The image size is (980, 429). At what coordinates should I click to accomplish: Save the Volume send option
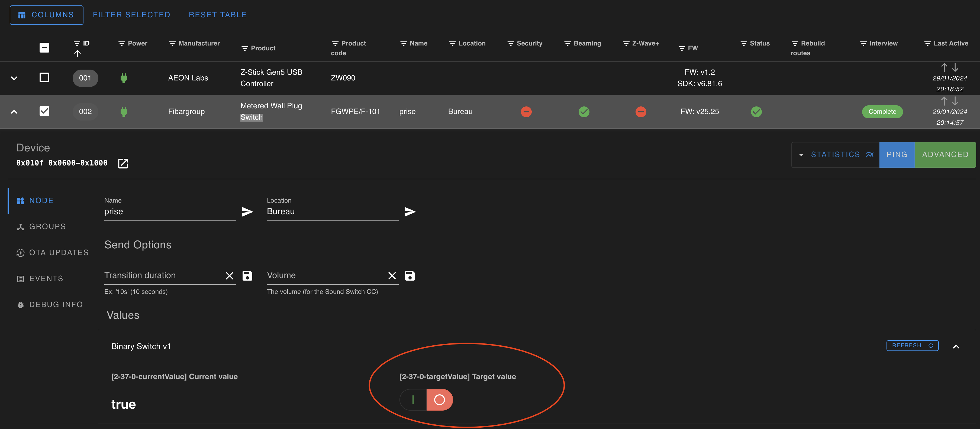point(410,276)
